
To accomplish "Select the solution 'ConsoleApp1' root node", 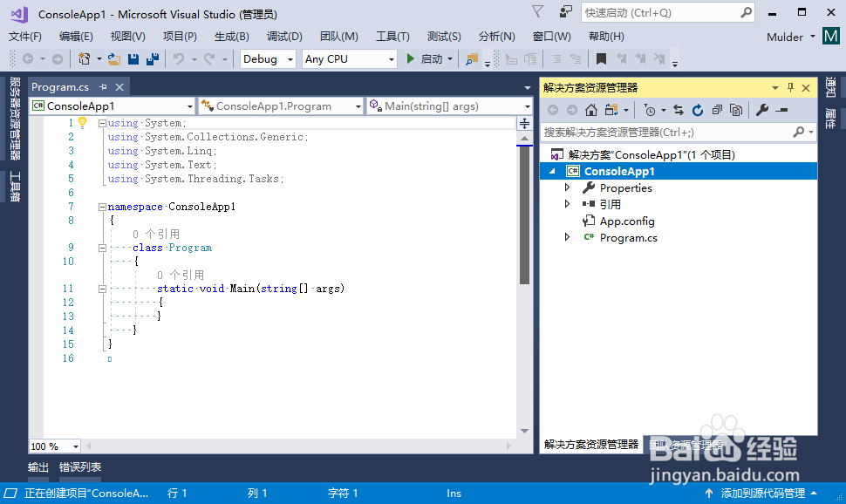I will (652, 155).
